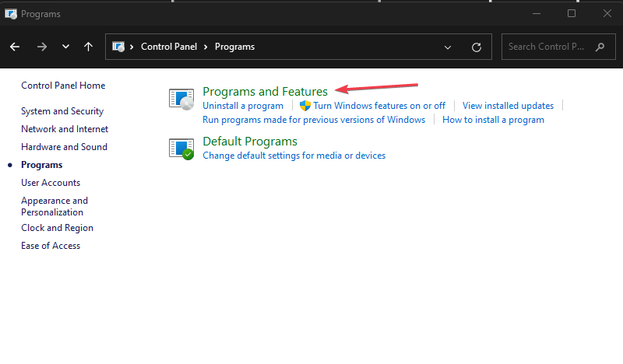Image resolution: width=623 pixels, height=364 pixels.
Task: Refresh the Programs page
Action: [477, 47]
